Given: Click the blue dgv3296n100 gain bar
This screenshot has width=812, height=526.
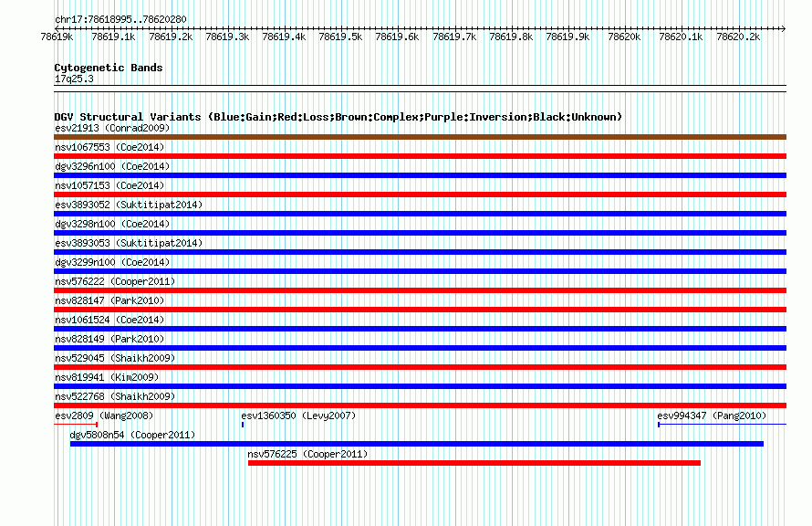Looking at the screenshot, I should click(x=420, y=175).
